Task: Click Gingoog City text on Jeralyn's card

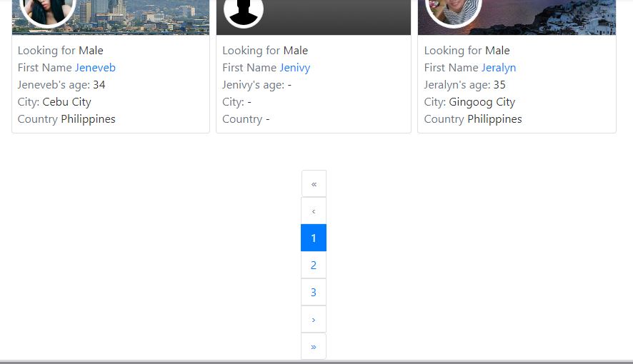Action: pyautogui.click(x=482, y=102)
